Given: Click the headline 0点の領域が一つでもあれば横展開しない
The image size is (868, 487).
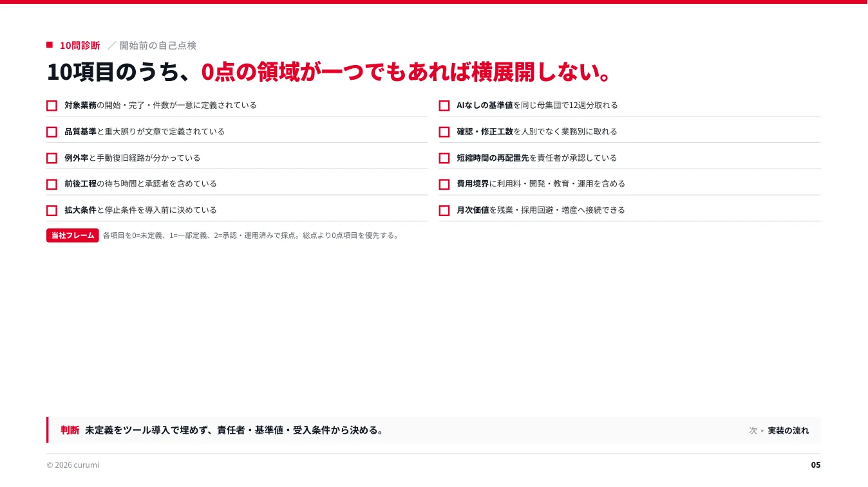Looking at the screenshot, I should (x=406, y=72).
